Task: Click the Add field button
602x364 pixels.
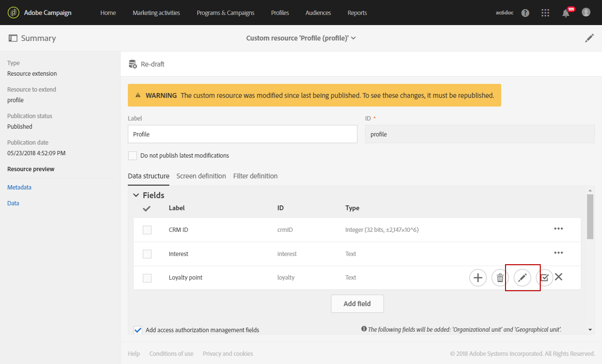Action: tap(357, 304)
